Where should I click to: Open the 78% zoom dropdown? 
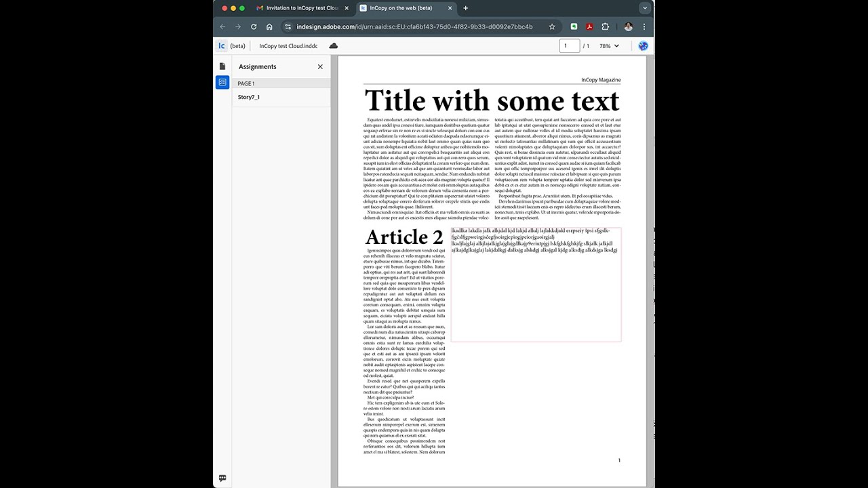coord(608,45)
